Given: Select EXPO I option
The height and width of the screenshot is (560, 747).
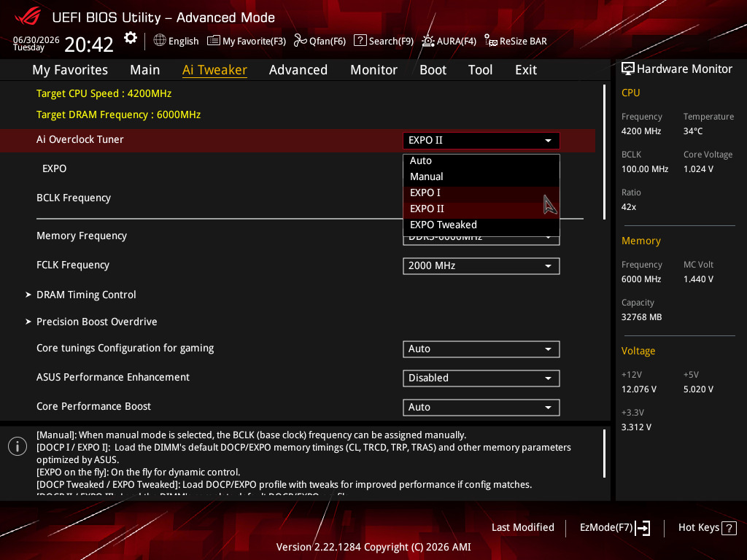Looking at the screenshot, I should click(481, 192).
